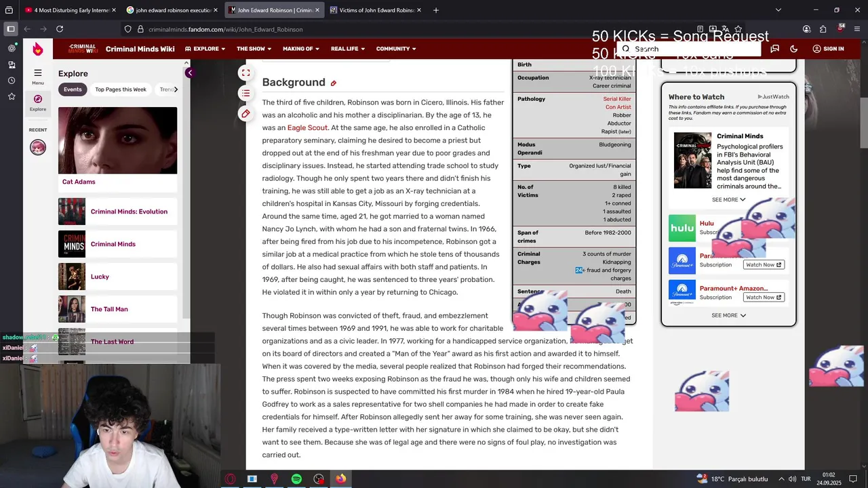The height and width of the screenshot is (488, 868).
Task: Open the discussions speech bubble icon
Action: click(x=774, y=49)
